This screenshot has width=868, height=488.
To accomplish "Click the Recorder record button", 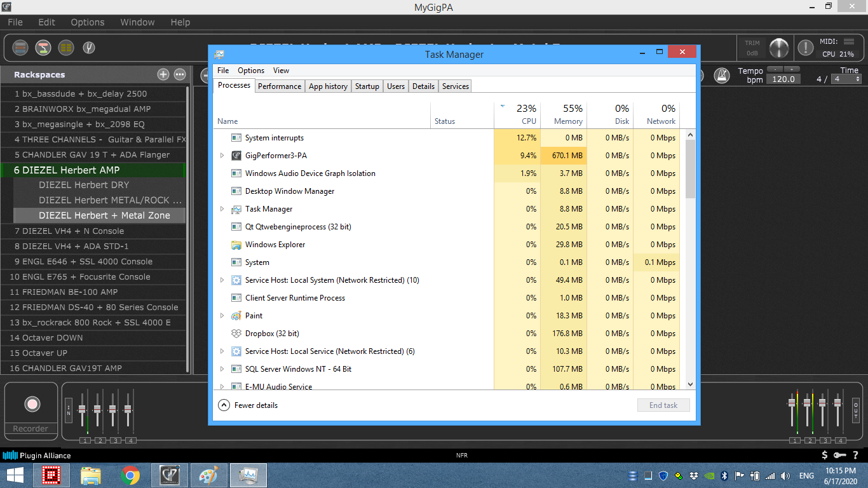I will [x=32, y=404].
